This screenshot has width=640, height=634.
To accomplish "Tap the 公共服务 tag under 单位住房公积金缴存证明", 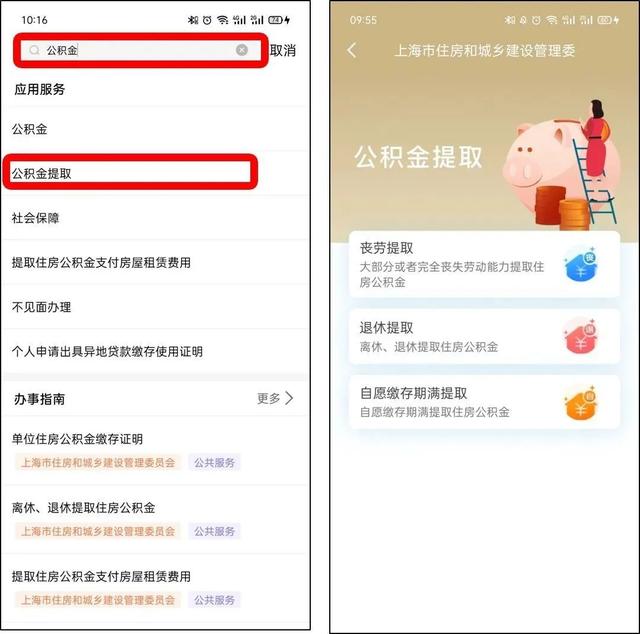I will click(214, 463).
